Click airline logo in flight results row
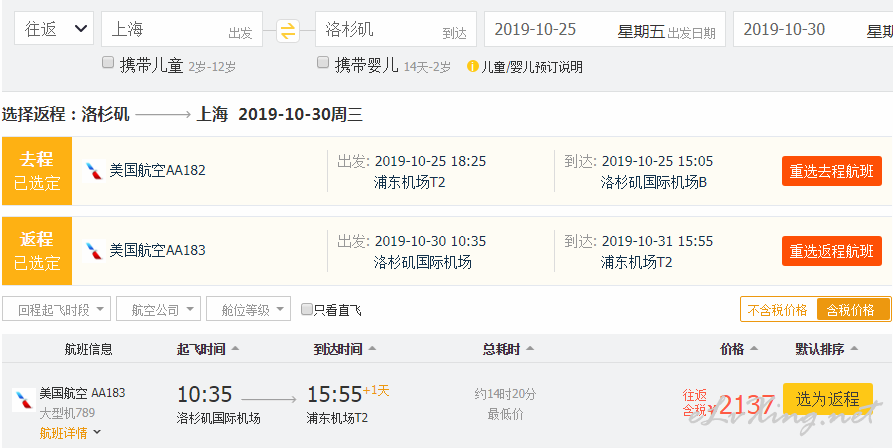893x448 pixels. pyautogui.click(x=23, y=400)
